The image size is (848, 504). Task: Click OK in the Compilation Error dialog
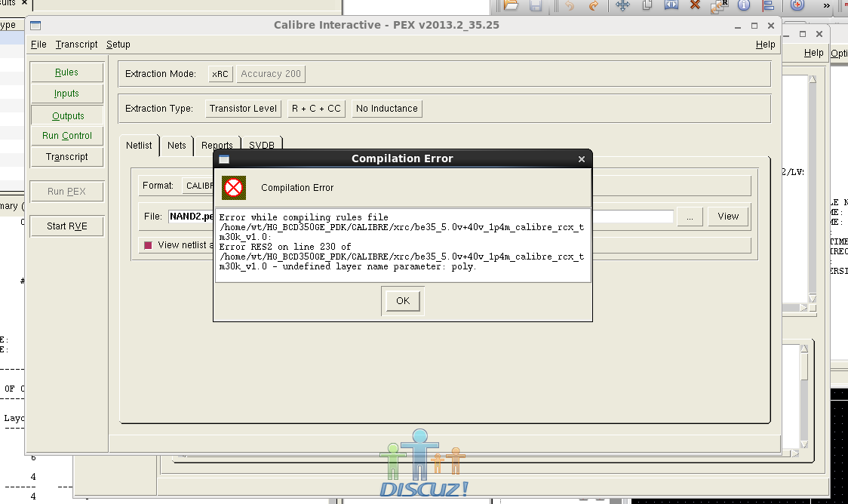[x=403, y=301]
